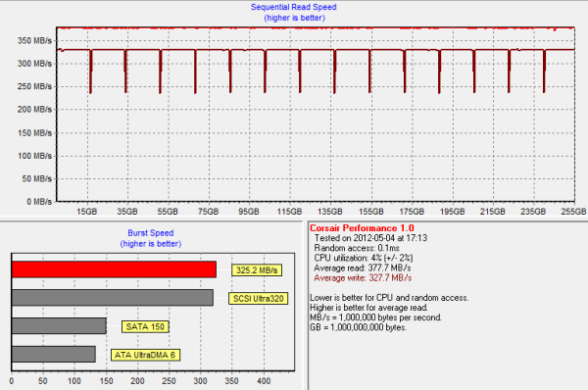Screen dimensions: 588x390
Task: Click the 'Burst Speed' chart title
Action: (150, 233)
